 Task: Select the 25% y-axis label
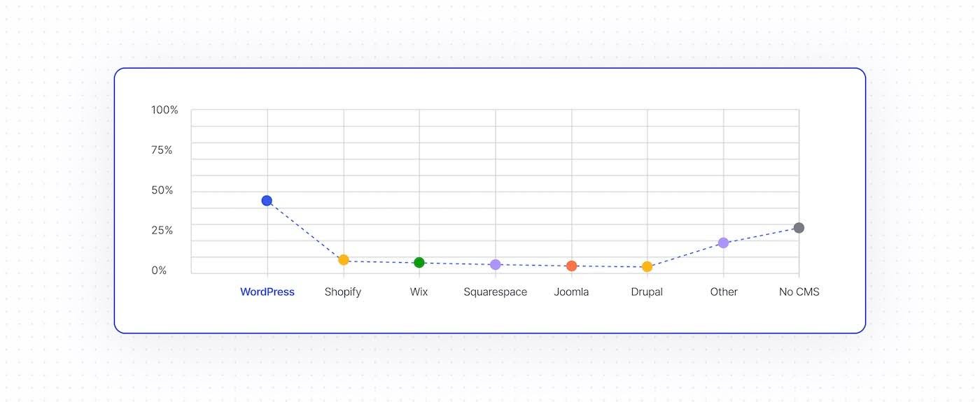click(x=162, y=231)
